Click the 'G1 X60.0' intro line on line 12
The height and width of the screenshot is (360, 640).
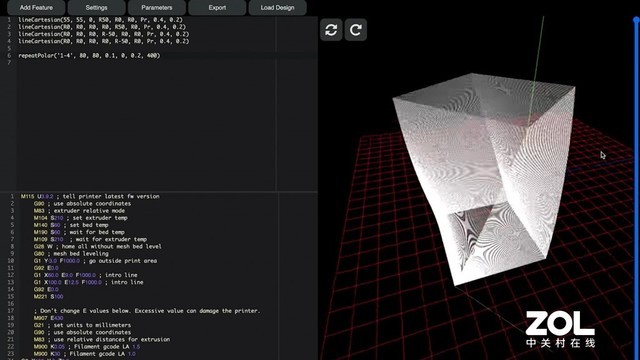click(86, 275)
